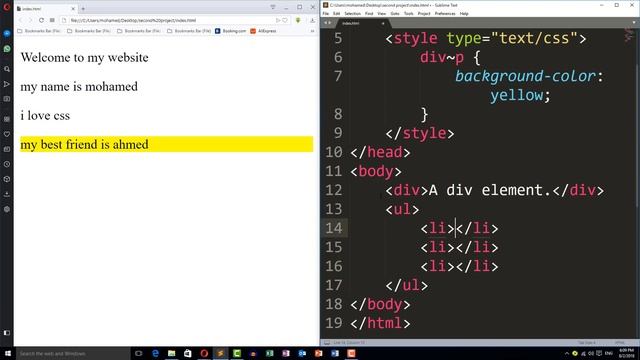Viewport: 640px width, 360px height.
Task: Open the tab list dropdown arrow in Sublime
Action: coord(633,23)
